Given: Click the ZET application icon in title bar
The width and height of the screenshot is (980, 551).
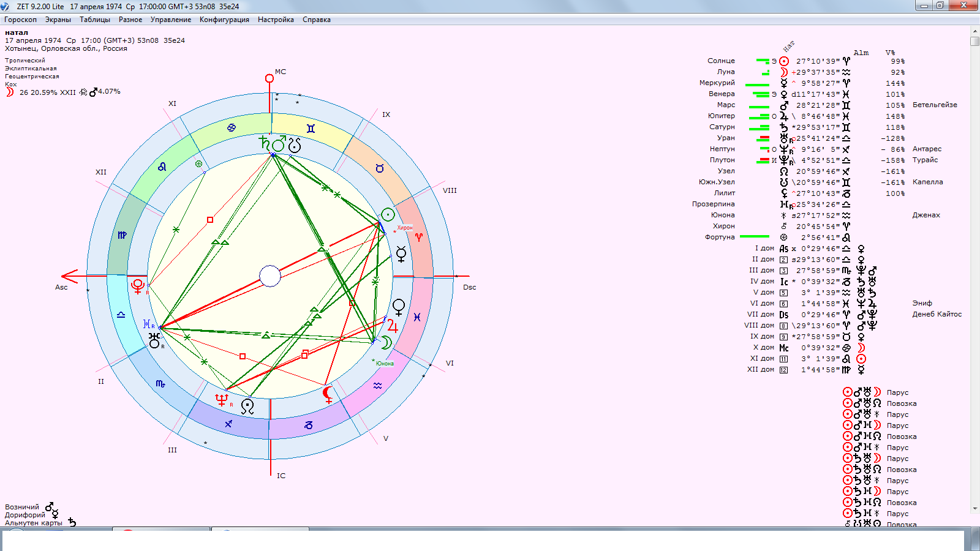Looking at the screenshot, I should (x=5, y=6).
